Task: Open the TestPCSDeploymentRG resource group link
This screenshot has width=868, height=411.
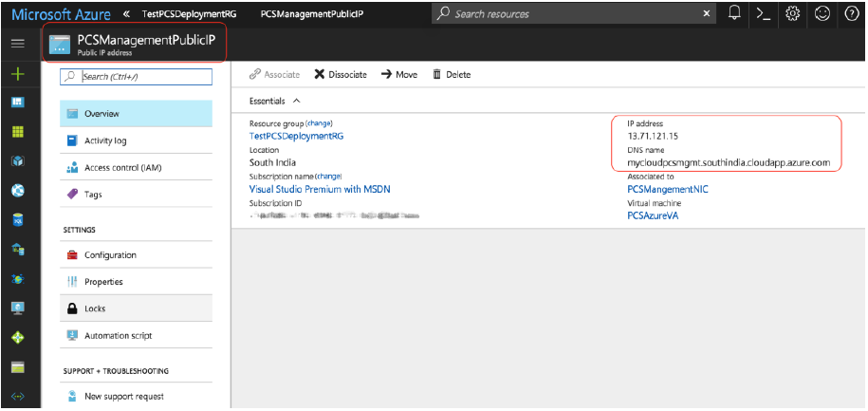Action: click(x=296, y=137)
